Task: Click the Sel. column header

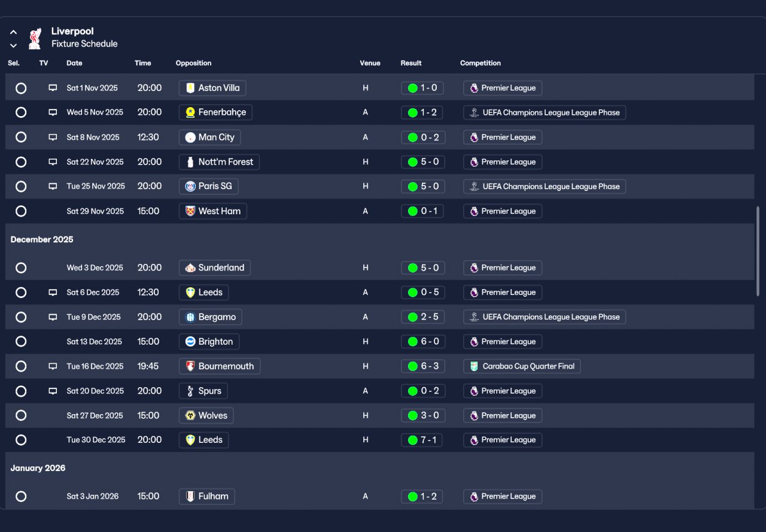Action: click(x=14, y=63)
